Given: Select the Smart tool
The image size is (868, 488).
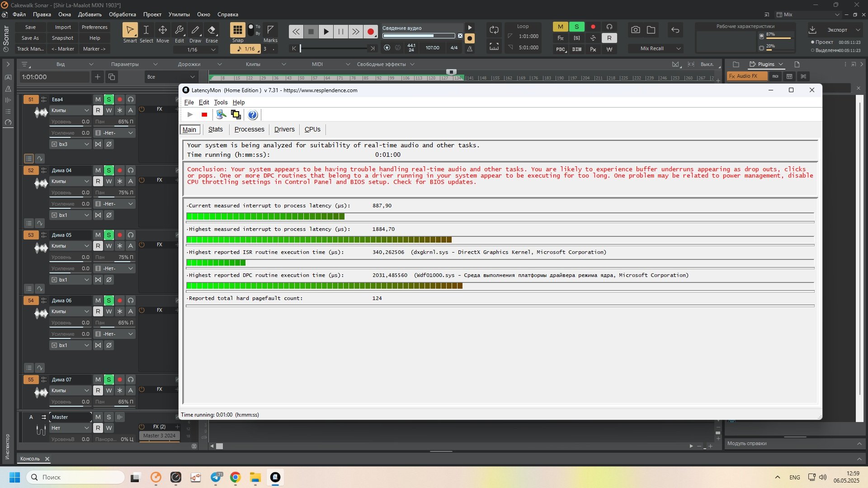Looking at the screenshot, I should (x=130, y=31).
